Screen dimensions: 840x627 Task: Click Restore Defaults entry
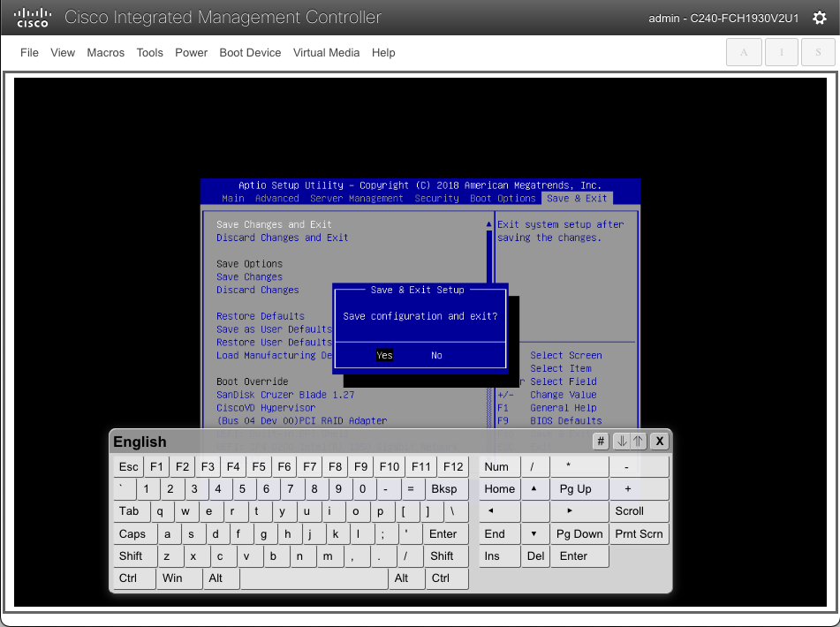(261, 316)
